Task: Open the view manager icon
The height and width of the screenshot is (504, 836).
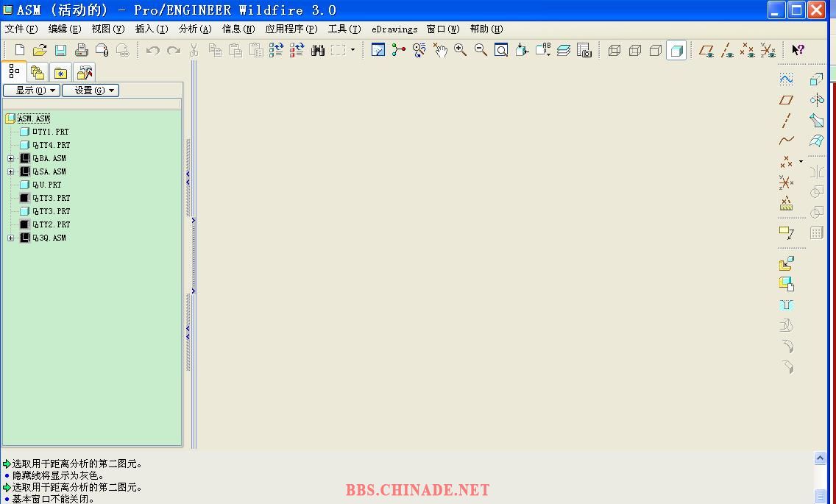Action: pyautogui.click(x=584, y=50)
